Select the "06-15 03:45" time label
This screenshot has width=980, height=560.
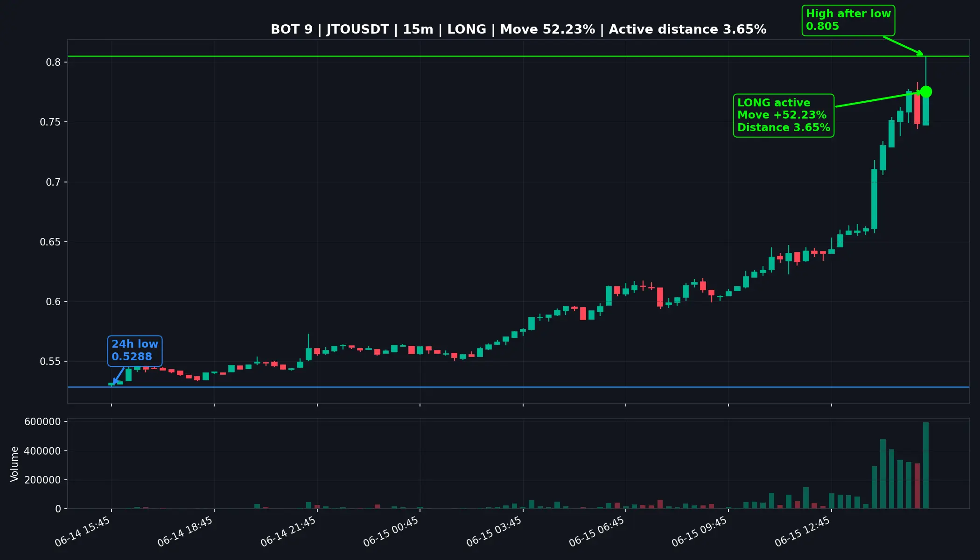[x=494, y=531]
